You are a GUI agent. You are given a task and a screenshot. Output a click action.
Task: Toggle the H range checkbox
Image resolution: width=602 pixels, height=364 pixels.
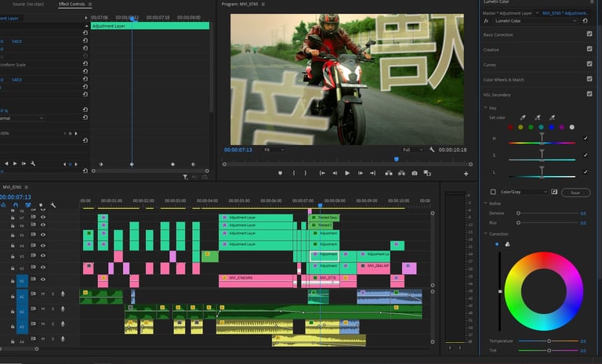[x=585, y=138]
